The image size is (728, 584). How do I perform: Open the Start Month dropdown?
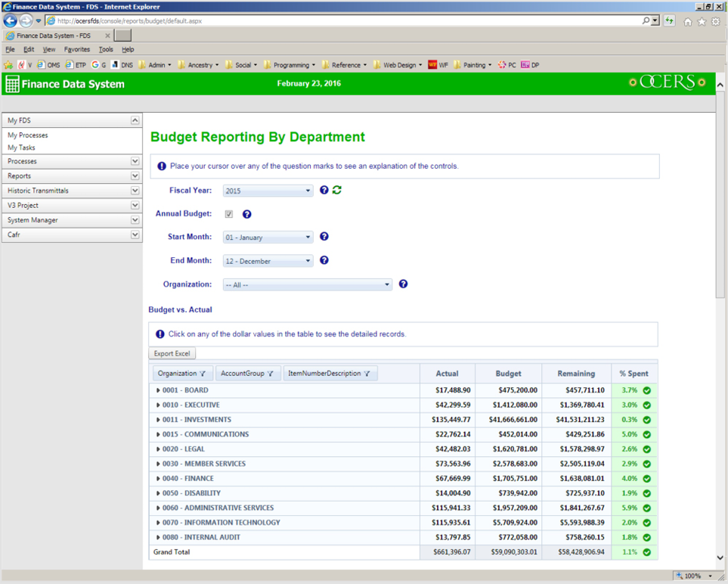268,238
